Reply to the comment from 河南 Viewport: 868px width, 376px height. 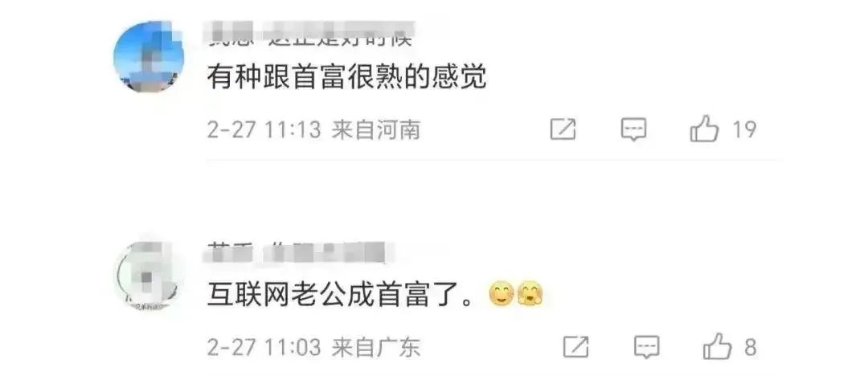coord(634,129)
